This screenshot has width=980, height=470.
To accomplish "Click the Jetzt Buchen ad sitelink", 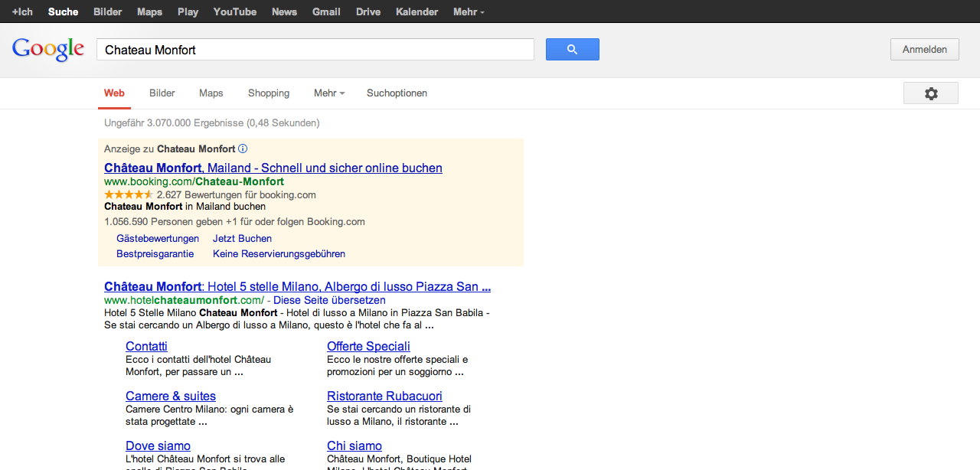I will pos(242,238).
